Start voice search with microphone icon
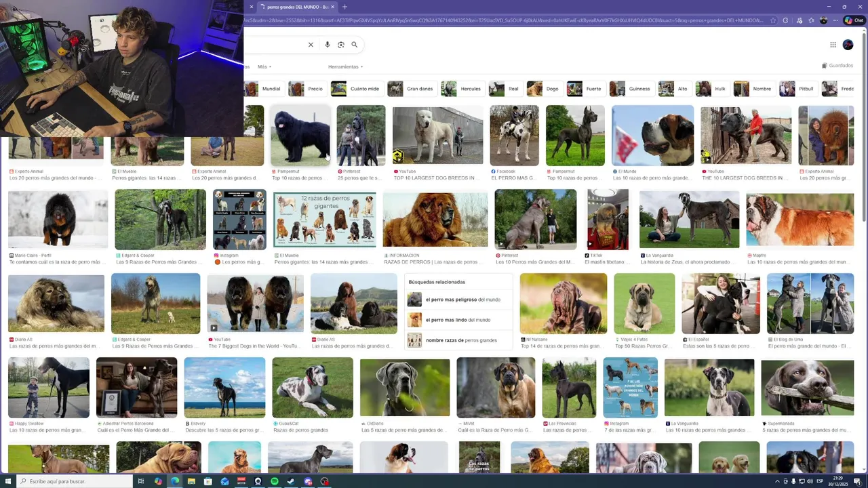The width and height of the screenshot is (868, 488). pyautogui.click(x=327, y=45)
